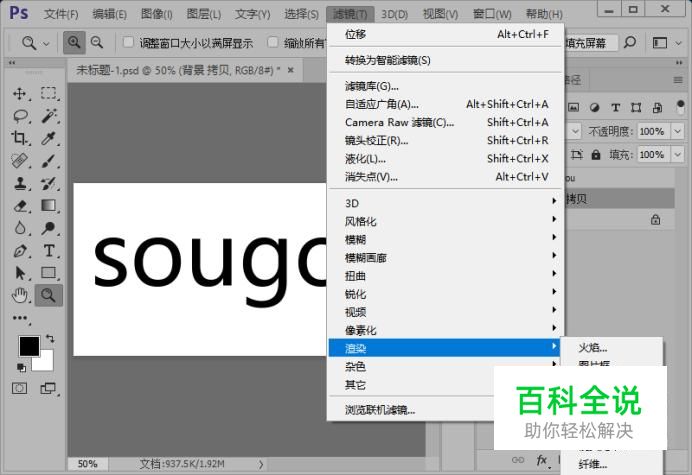The height and width of the screenshot is (475, 692).
Task: Open the opacity 100% dropdown
Action: point(677,131)
